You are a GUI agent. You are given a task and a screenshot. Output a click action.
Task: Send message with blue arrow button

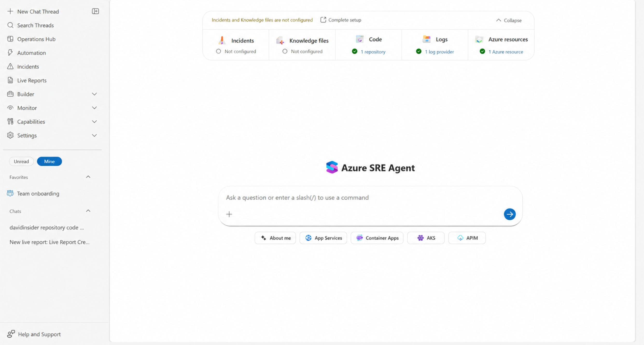[509, 214]
